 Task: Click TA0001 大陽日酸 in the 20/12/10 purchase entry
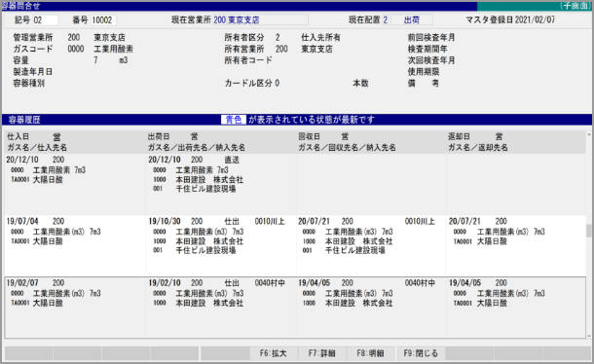pos(37,179)
